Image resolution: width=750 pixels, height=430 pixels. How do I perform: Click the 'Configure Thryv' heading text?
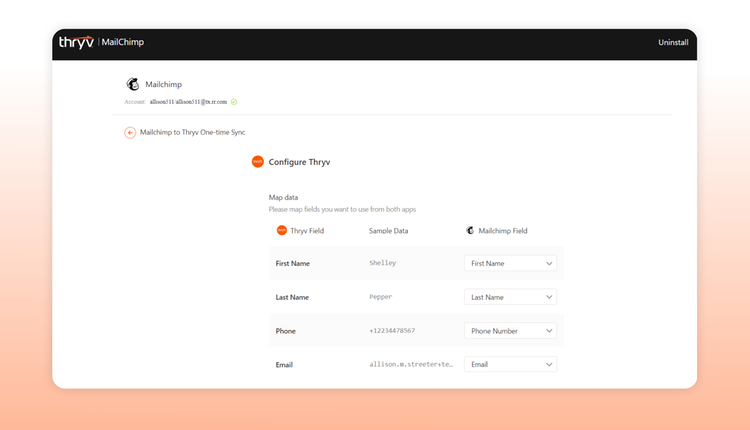click(x=299, y=162)
